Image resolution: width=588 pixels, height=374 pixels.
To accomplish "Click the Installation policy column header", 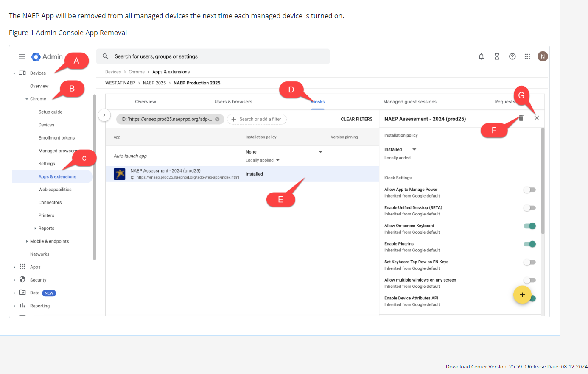I will 261,137.
